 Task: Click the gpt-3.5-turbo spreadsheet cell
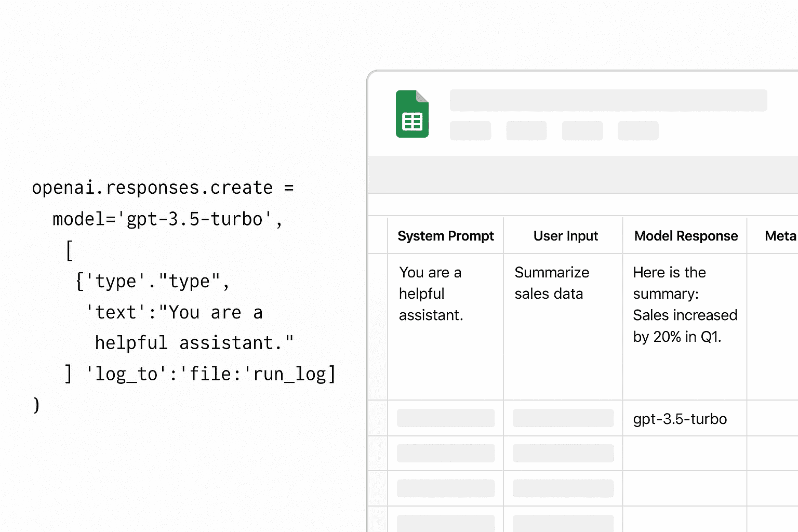[680, 419]
